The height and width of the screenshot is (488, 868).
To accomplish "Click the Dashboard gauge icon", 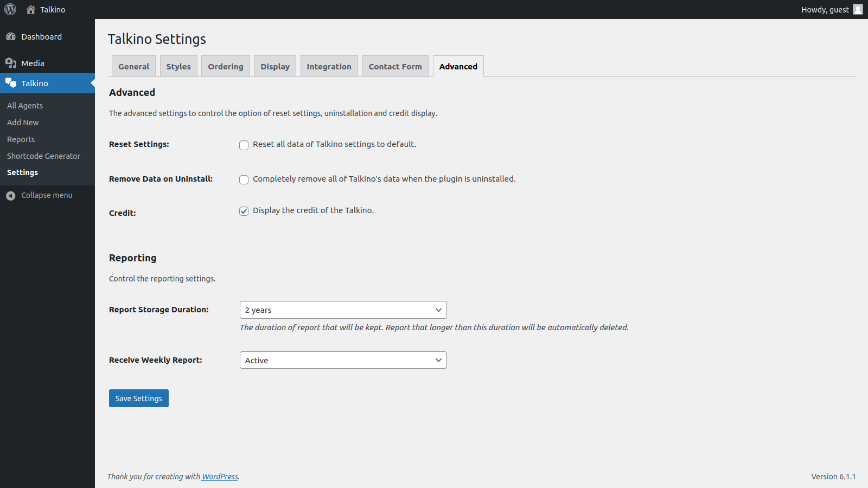I will click(x=11, y=37).
